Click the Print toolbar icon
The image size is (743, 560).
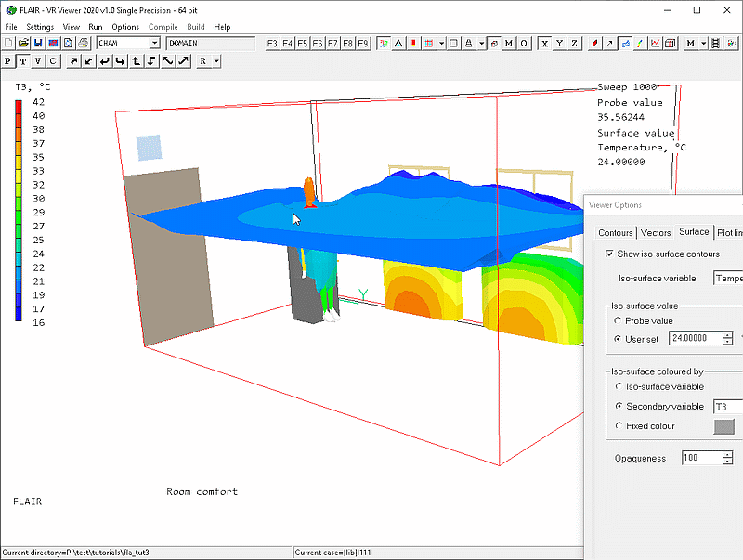point(83,43)
